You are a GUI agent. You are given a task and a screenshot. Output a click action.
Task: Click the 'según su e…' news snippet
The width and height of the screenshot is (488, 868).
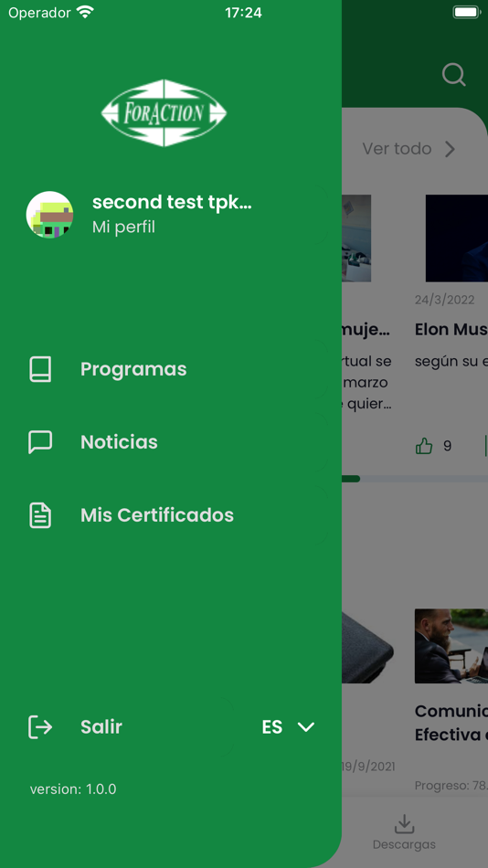(x=451, y=362)
